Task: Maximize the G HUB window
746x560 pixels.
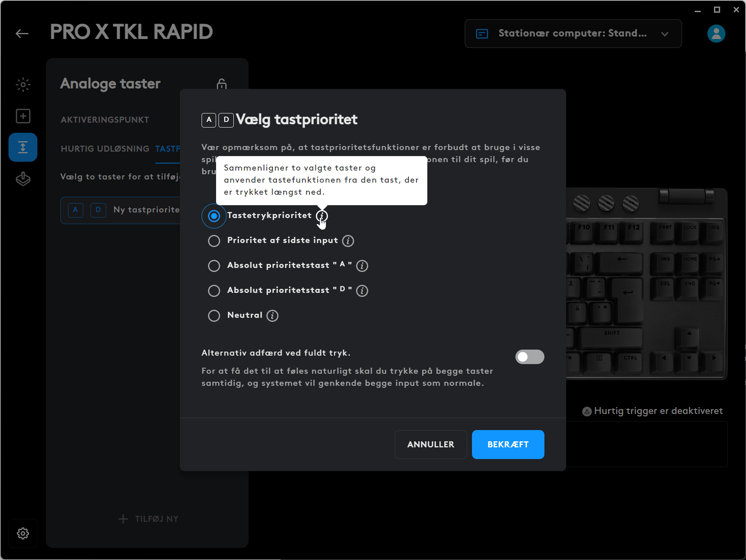Action: tap(717, 10)
